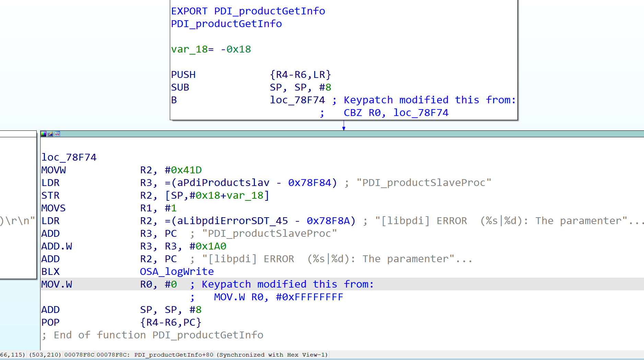Click the BLX mnemonic
This screenshot has width=644, height=360.
[x=50, y=271]
